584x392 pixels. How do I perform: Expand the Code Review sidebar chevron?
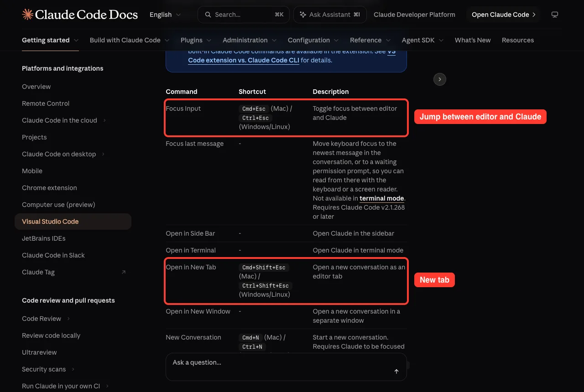click(x=68, y=319)
